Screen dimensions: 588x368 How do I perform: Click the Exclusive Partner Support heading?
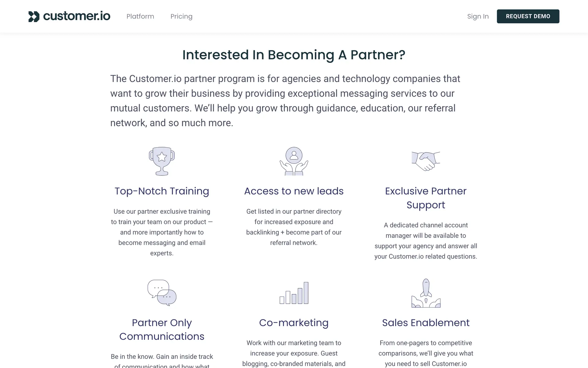[x=426, y=198]
